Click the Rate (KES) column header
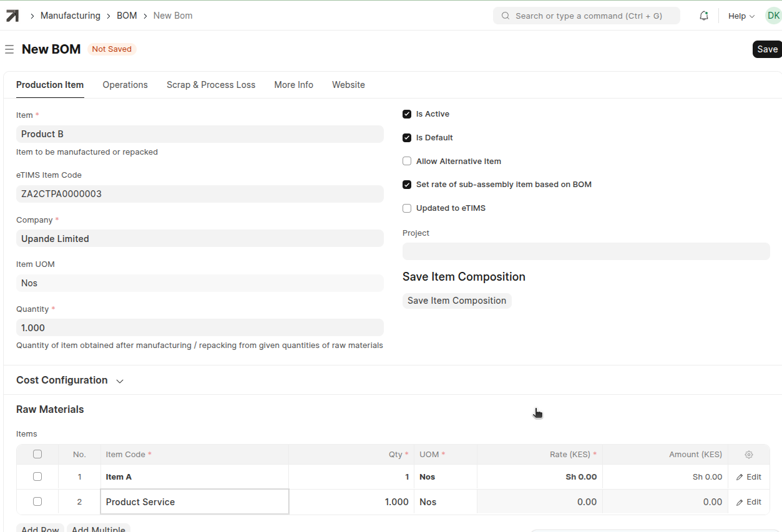 pos(540,455)
